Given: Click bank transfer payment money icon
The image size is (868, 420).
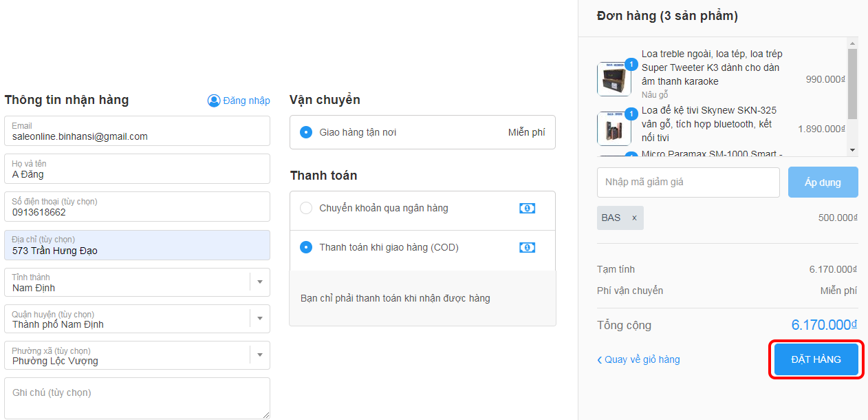Looking at the screenshot, I should tap(527, 209).
